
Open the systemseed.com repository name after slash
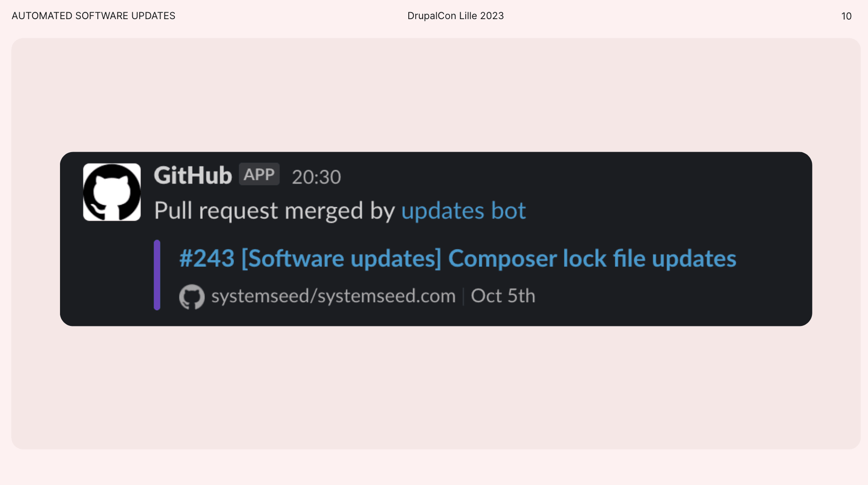(387, 296)
